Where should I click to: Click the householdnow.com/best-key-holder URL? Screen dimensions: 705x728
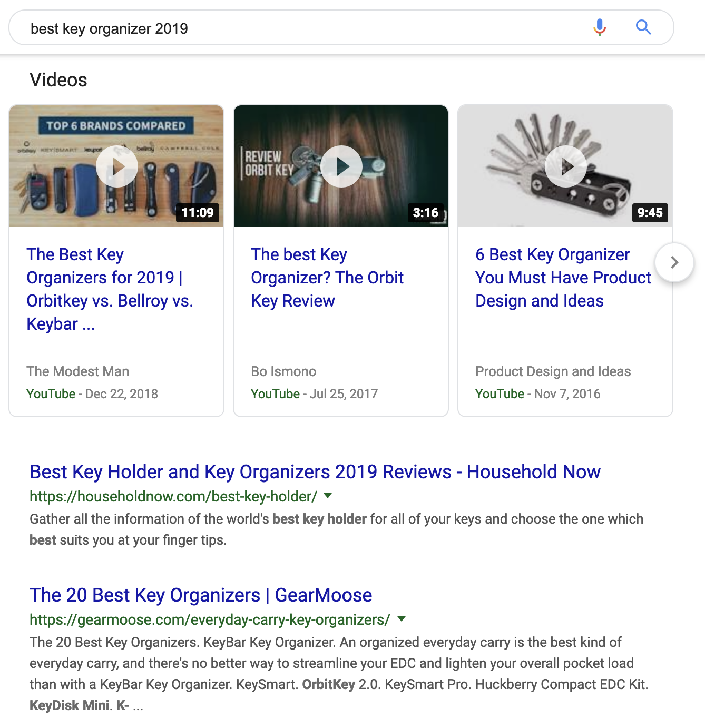173,496
